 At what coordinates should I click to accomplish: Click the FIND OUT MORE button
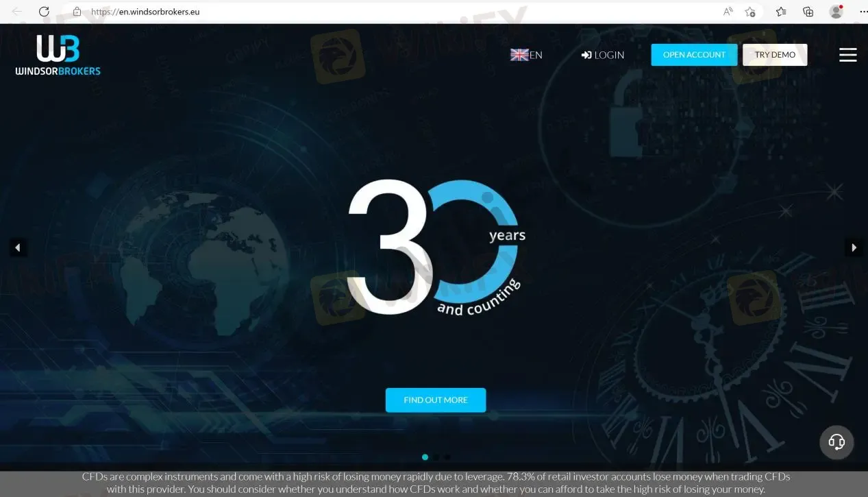(x=436, y=400)
